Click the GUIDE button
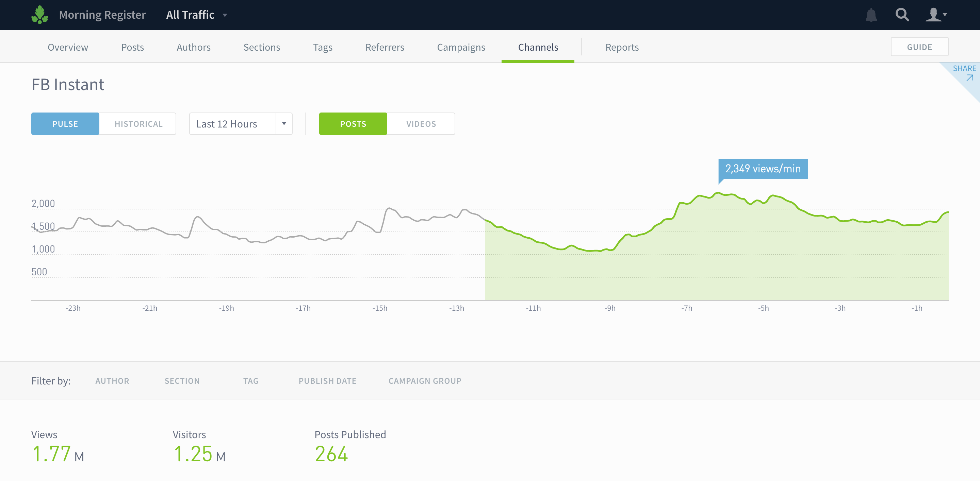Screen dimensions: 980x481 point(919,47)
